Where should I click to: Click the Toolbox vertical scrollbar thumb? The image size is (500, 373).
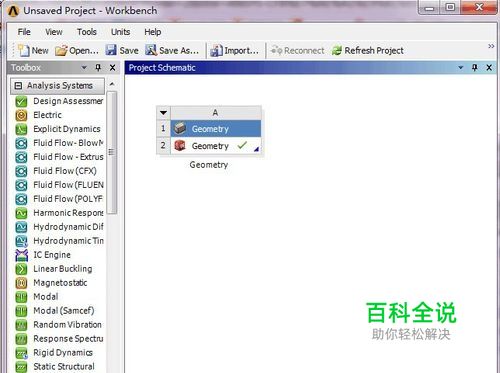[x=112, y=153]
